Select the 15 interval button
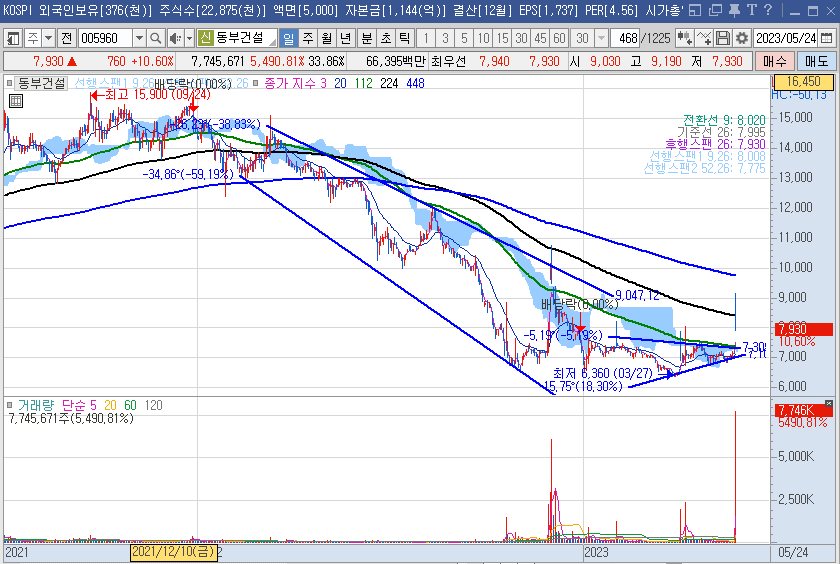This screenshot has height=564, width=840. [x=502, y=38]
